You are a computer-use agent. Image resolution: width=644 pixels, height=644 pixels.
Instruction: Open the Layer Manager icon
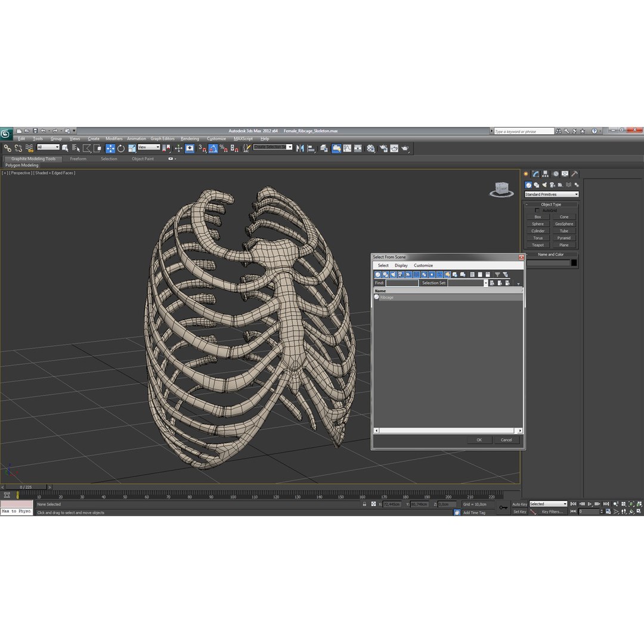tap(324, 148)
